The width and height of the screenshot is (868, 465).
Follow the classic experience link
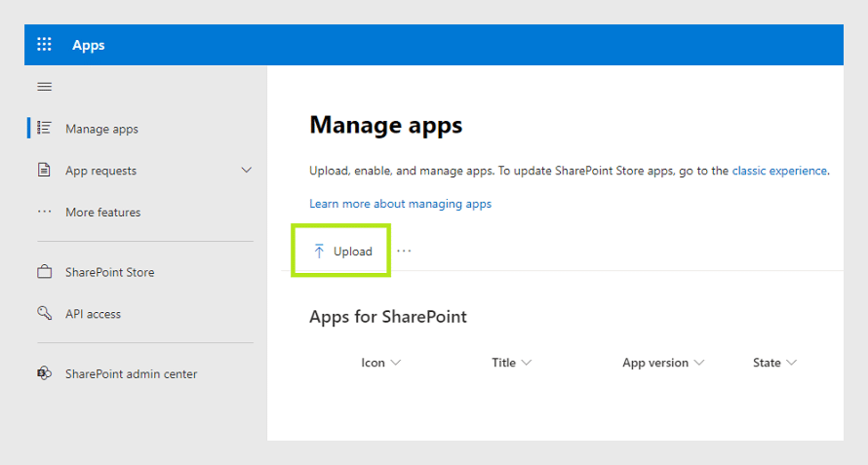click(x=779, y=171)
